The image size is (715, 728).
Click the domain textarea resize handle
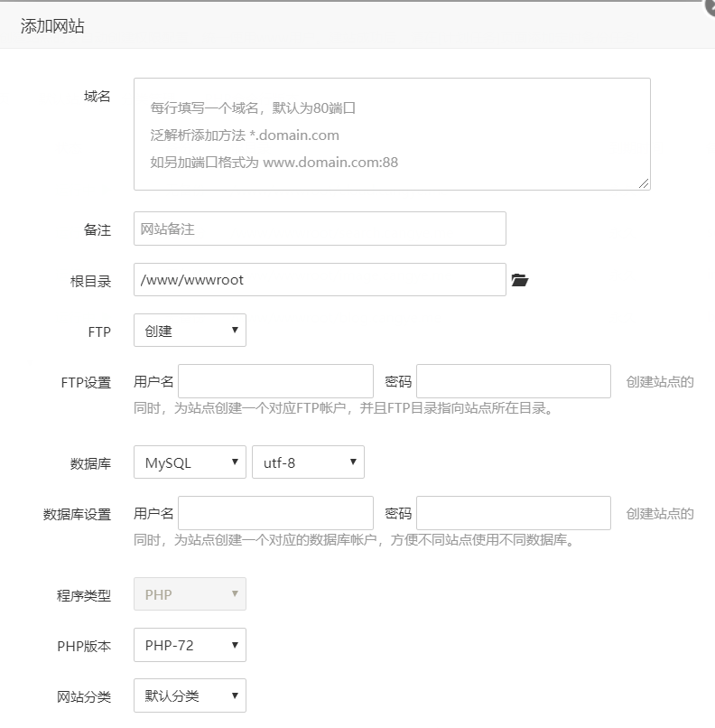(x=644, y=184)
